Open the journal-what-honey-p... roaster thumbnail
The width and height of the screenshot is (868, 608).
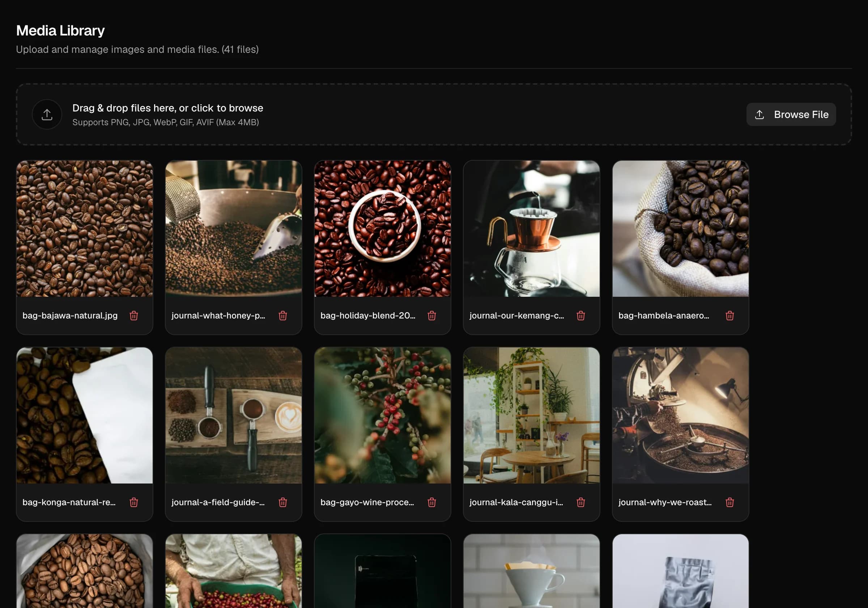(234, 228)
